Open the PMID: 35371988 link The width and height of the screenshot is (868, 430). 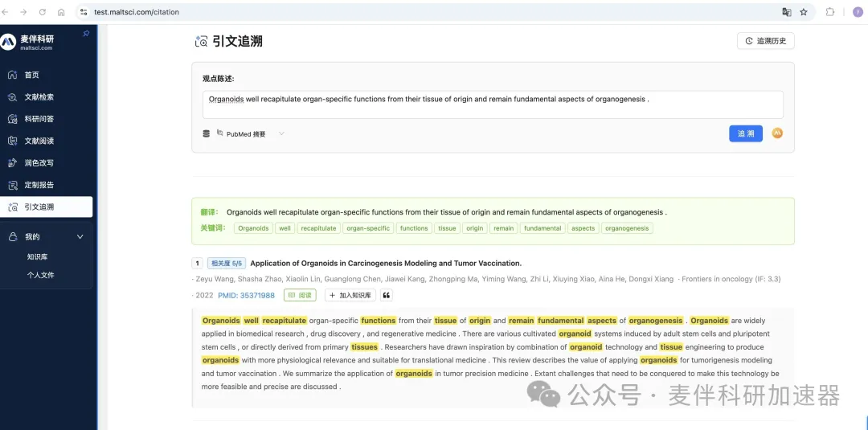(246, 295)
